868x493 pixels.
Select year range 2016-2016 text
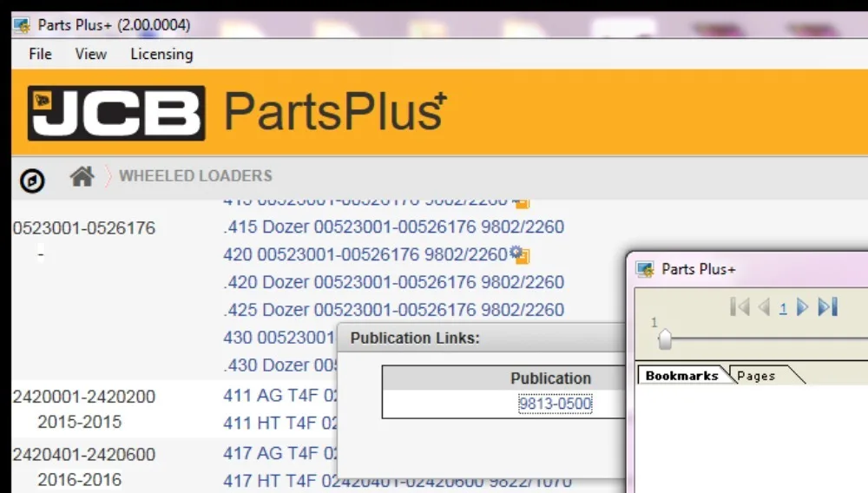(79, 480)
